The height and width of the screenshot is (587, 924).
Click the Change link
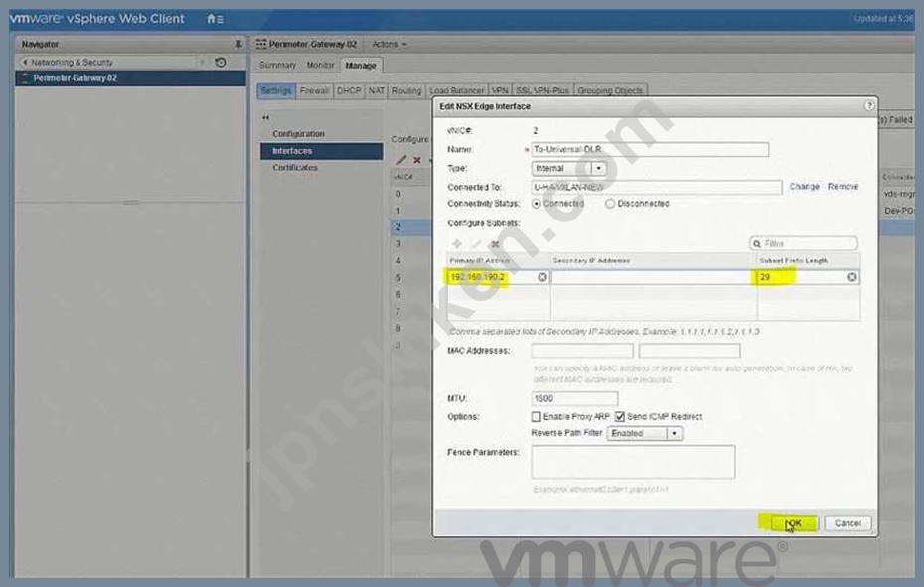pos(805,187)
